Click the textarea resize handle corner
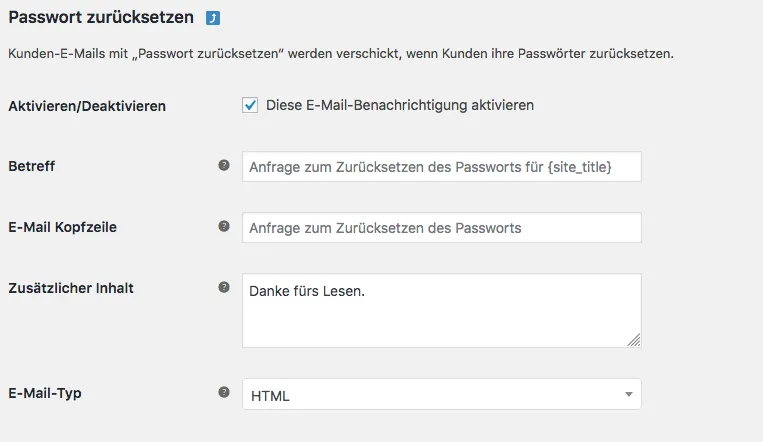 pos(634,340)
